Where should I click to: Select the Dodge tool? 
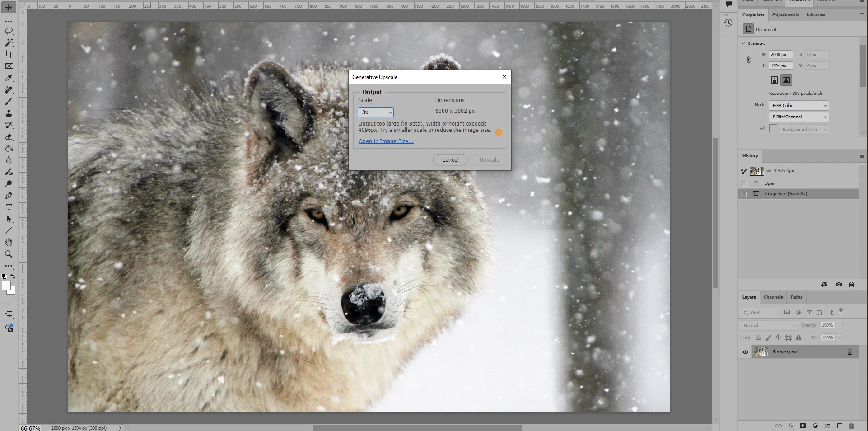[9, 184]
